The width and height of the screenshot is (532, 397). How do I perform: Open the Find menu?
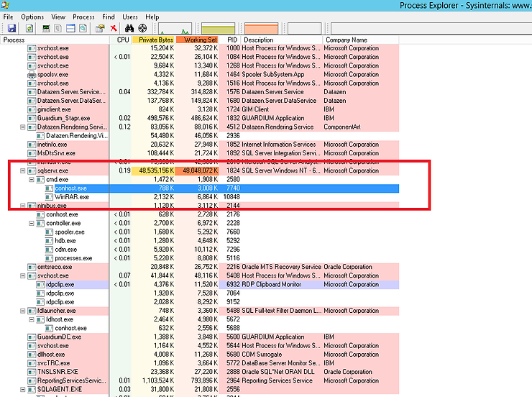pyautogui.click(x=109, y=17)
